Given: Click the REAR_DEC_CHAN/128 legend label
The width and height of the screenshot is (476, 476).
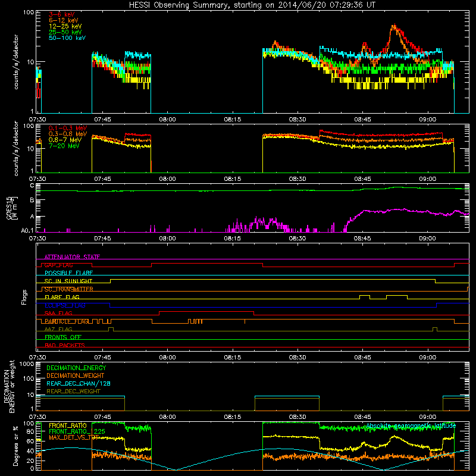Looking at the screenshot, I should 79,384.
